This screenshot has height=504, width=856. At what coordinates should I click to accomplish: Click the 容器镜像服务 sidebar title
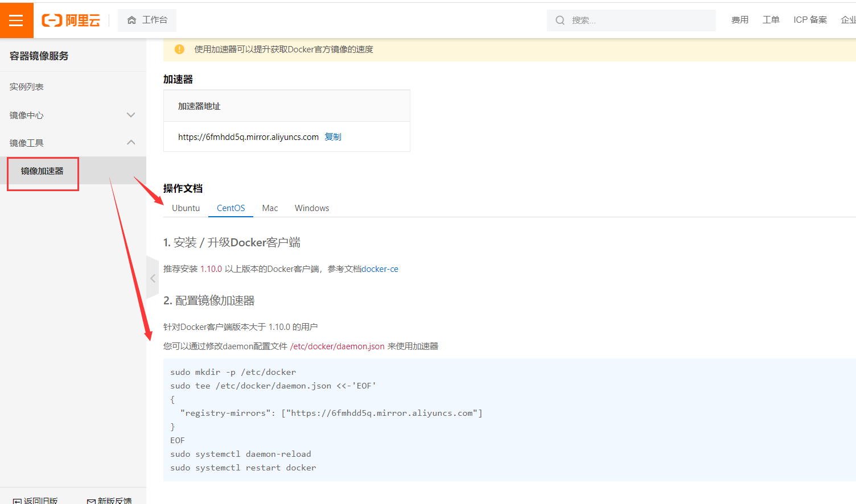(39, 56)
